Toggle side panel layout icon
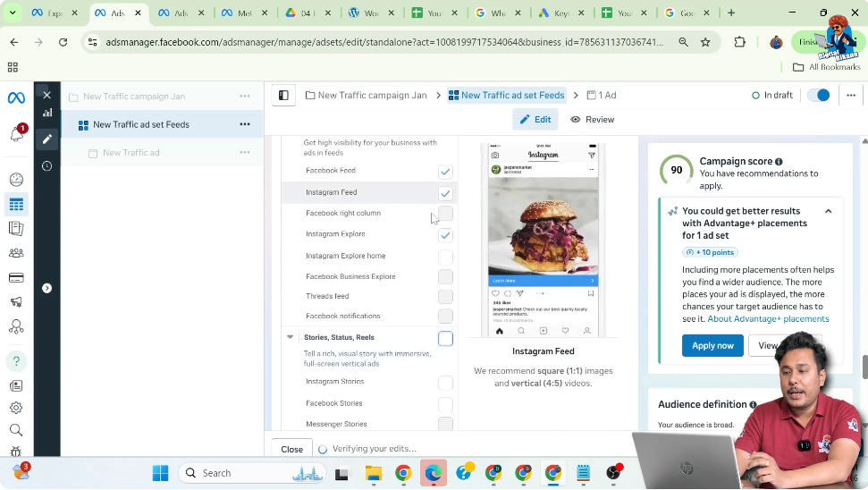Screen dimensions: 868x490 pyautogui.click(x=283, y=96)
